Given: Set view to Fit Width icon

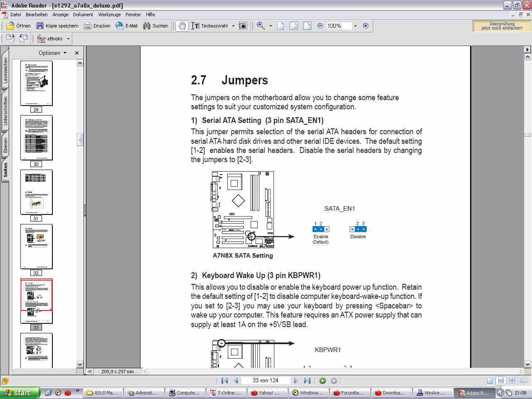Looking at the screenshot, I should pyautogui.click(x=307, y=26).
